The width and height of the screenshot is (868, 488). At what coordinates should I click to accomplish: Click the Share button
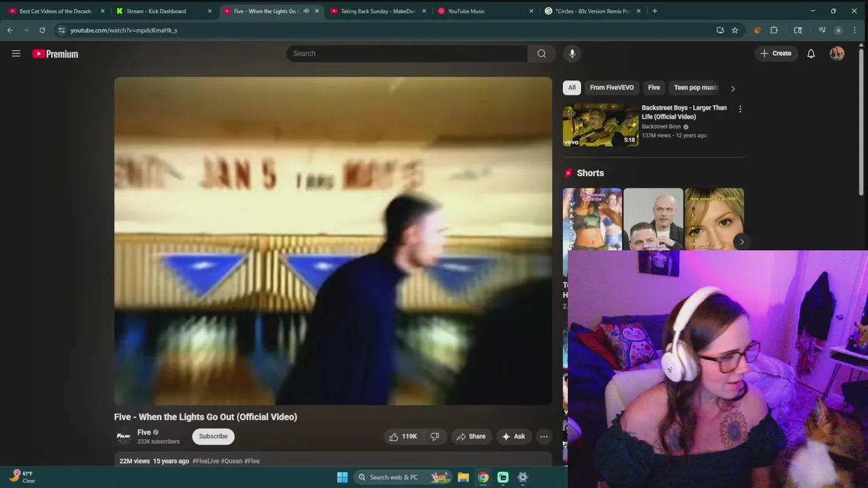tap(471, 436)
